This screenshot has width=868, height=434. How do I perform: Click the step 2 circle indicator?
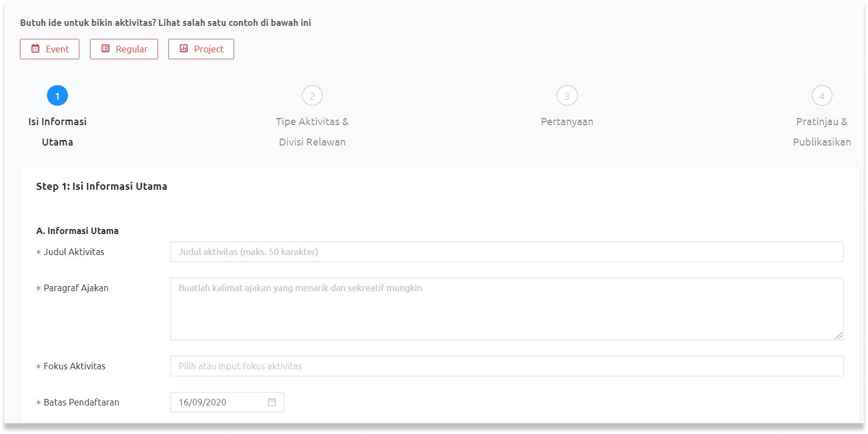tap(312, 96)
